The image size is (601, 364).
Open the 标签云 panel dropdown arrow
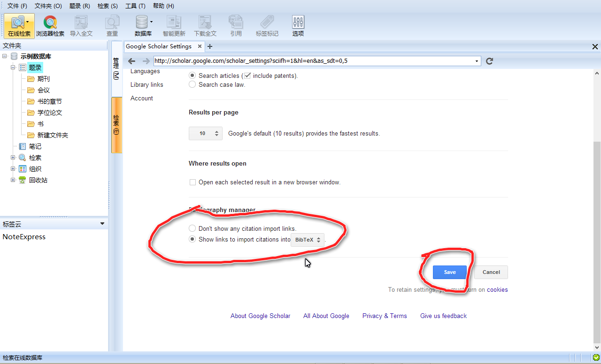tap(102, 224)
